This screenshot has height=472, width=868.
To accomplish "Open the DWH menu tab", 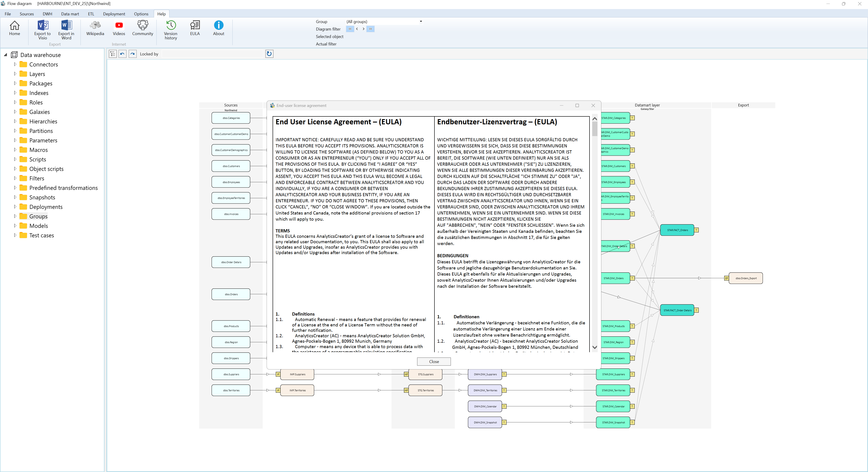I will [47, 14].
